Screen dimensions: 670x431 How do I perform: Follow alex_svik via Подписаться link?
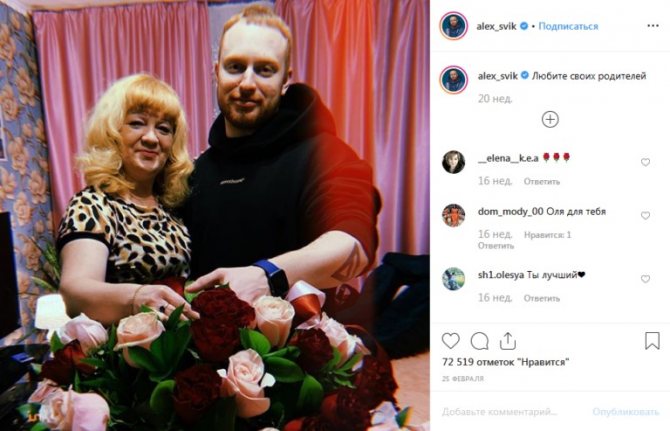[x=568, y=26]
